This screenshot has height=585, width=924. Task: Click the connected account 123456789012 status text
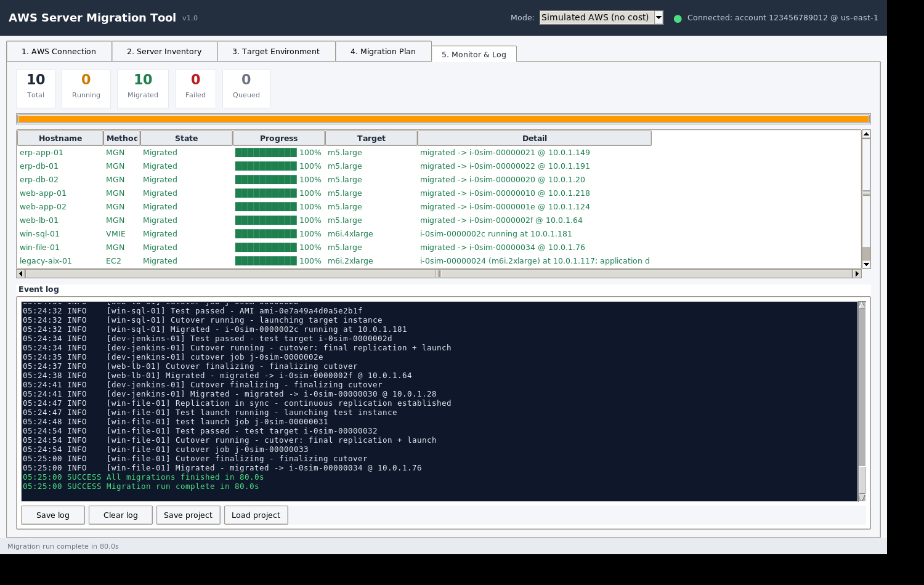[x=783, y=18]
